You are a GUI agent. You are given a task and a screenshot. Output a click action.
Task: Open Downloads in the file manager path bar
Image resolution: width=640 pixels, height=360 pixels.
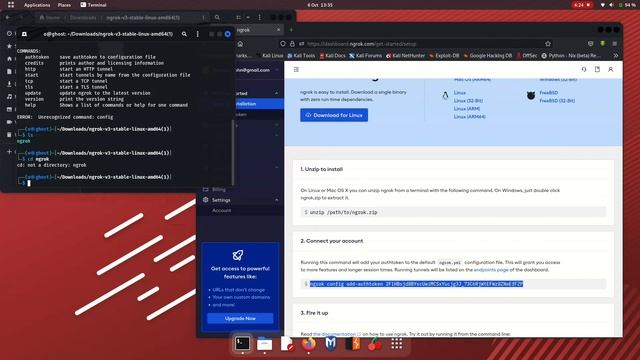click(83, 18)
